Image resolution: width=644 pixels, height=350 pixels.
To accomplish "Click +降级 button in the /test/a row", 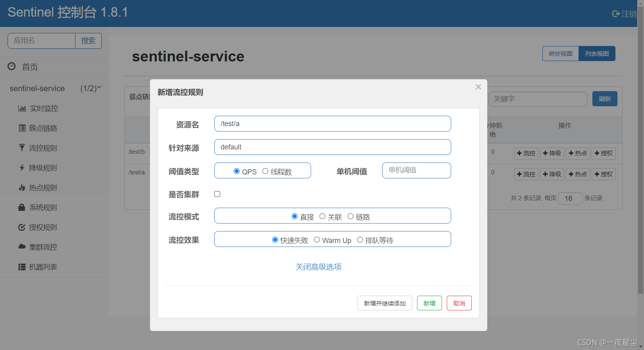I will pyautogui.click(x=552, y=174).
